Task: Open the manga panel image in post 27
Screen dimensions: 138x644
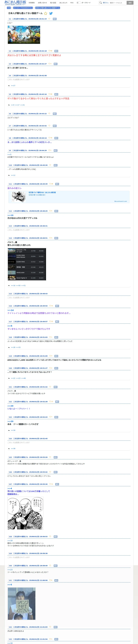Action: pyautogui.click(x=25, y=513)
